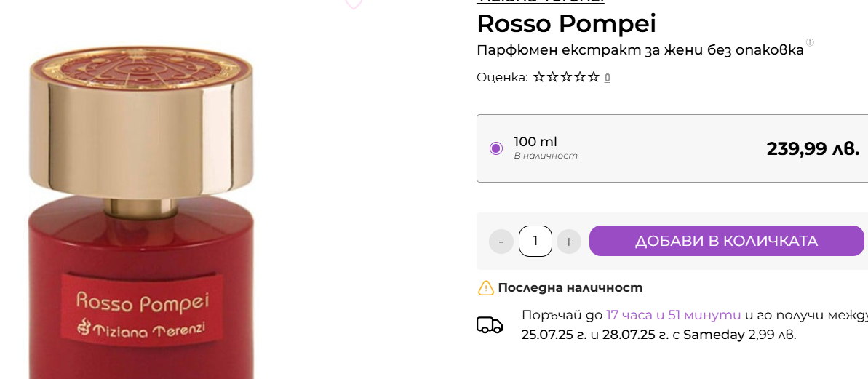Give a three-star rating
Screen dimensions: 868x379
567,77
